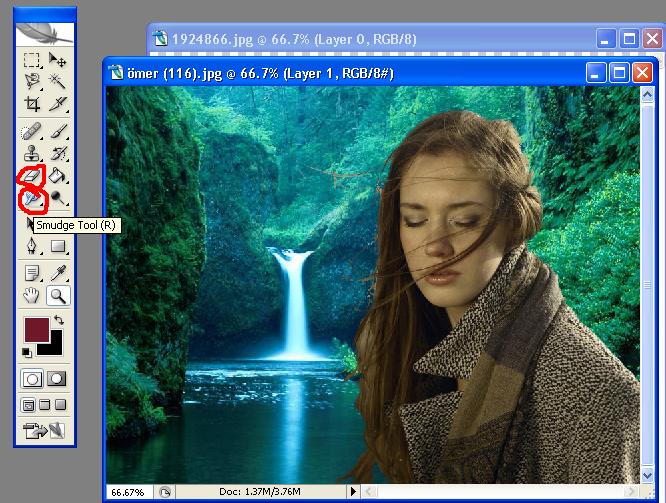This screenshot has width=666, height=503.
Task: Select the Hand tool
Action: click(x=32, y=296)
